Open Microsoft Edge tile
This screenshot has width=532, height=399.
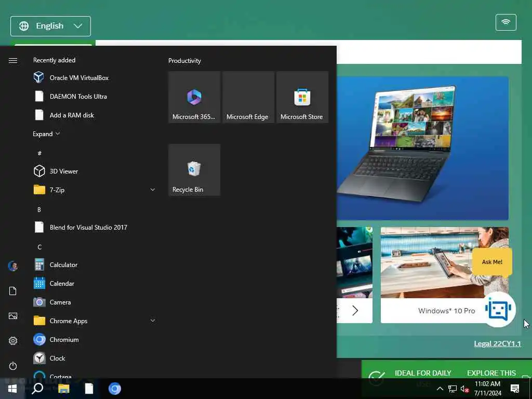(x=248, y=97)
